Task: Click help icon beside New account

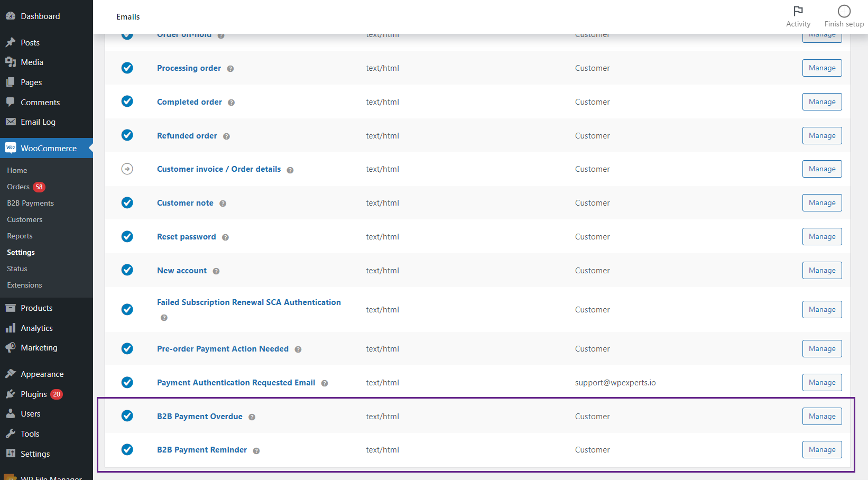Action: [x=216, y=271]
